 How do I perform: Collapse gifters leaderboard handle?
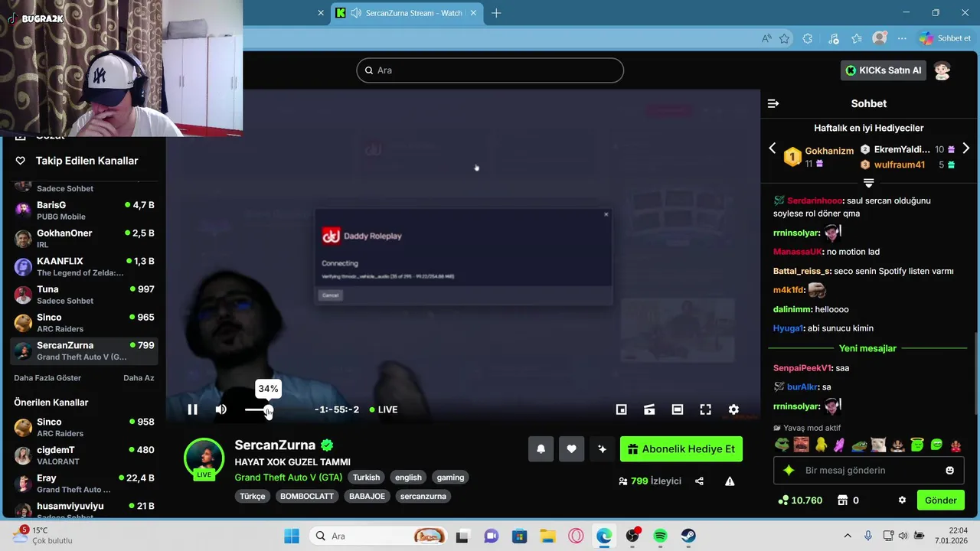(868, 183)
